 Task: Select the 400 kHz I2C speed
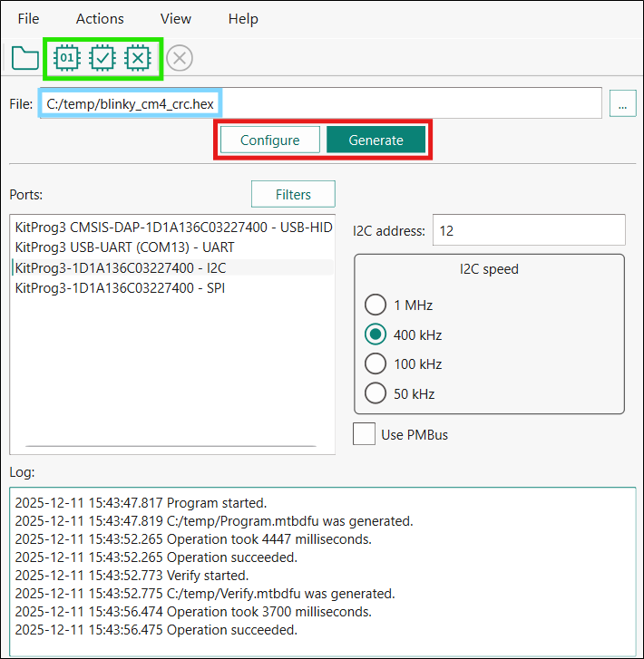coord(376,334)
